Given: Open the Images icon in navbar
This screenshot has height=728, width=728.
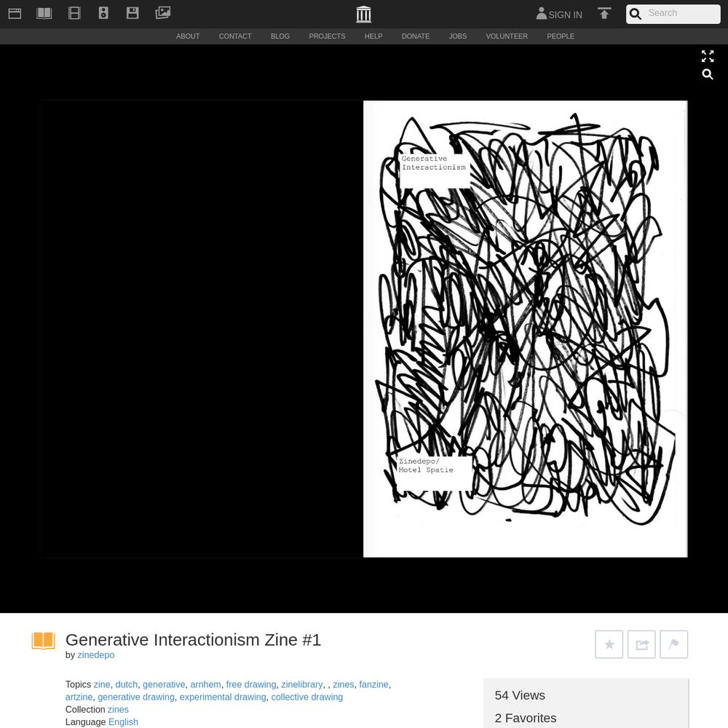Looking at the screenshot, I should 163,13.
